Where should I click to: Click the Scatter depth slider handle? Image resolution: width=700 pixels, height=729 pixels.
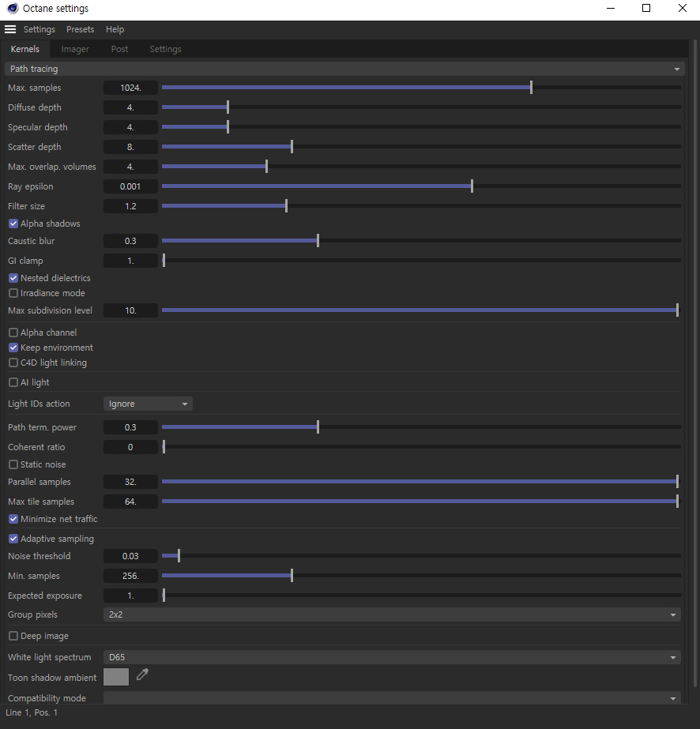pos(292,147)
